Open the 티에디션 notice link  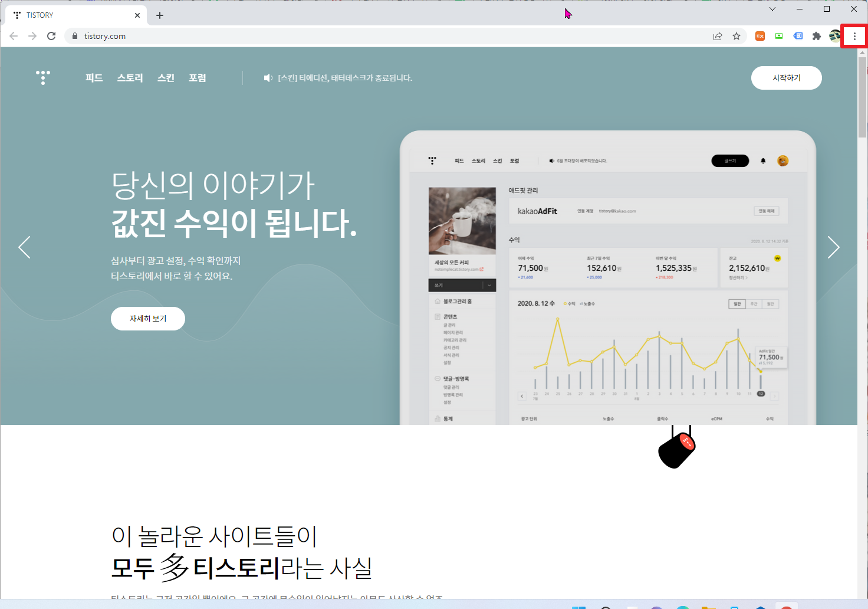tap(345, 78)
